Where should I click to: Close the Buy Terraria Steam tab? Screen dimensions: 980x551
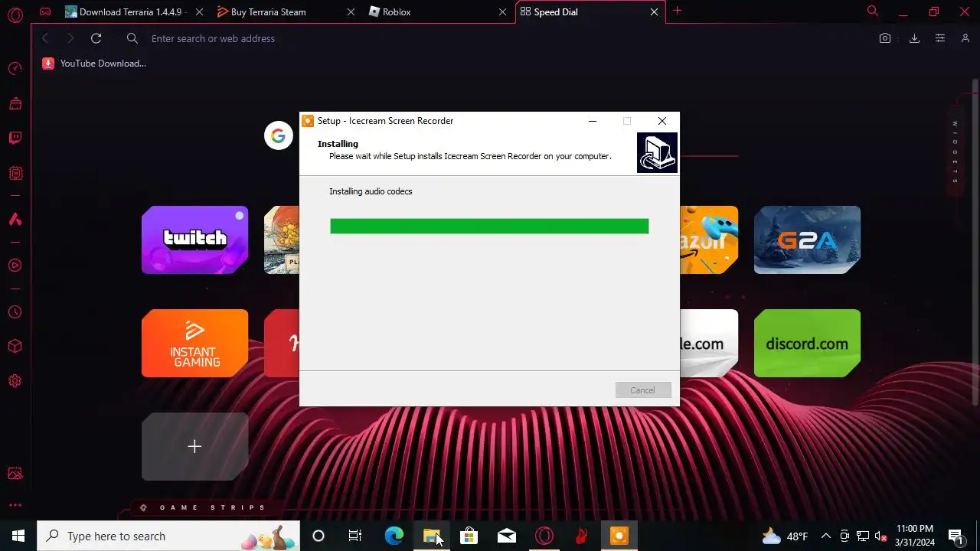pyautogui.click(x=351, y=12)
